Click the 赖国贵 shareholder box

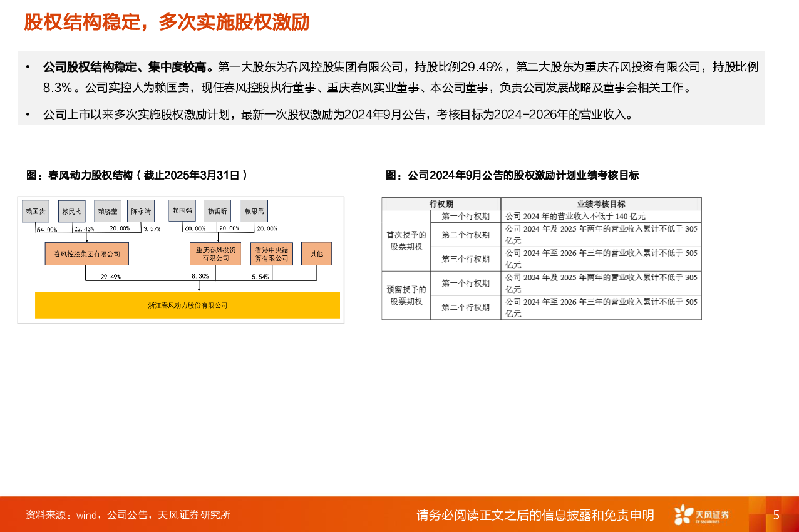35,212
